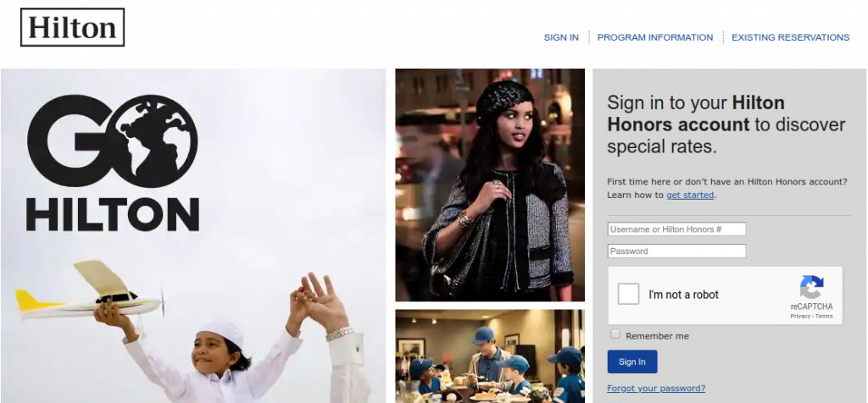Viewport: 868px width, 403px height.
Task: Click the reCAPTCHA Privacy link
Action: (800, 316)
